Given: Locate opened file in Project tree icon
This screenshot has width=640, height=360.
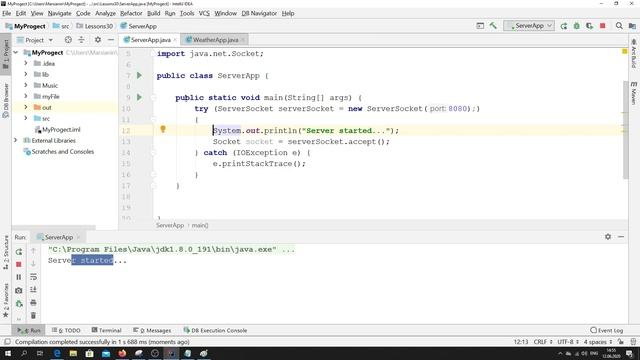Looking at the screenshot, I should [68, 40].
